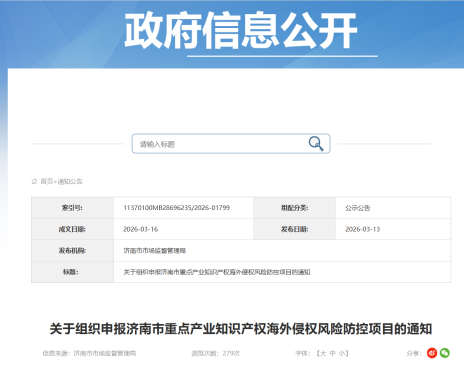
Task: Click 公示公告 category value
Action: [358, 208]
